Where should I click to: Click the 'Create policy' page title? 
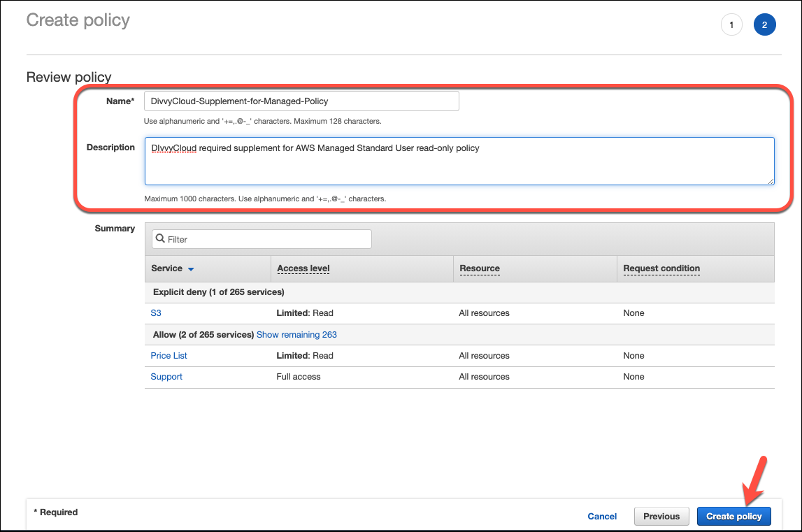pyautogui.click(x=78, y=20)
